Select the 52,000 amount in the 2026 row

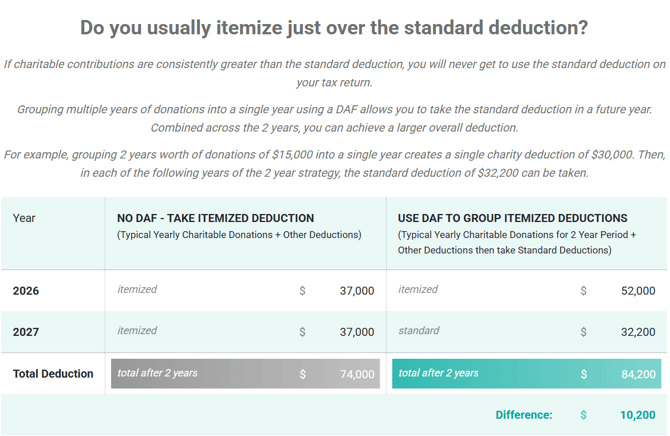[x=638, y=291]
